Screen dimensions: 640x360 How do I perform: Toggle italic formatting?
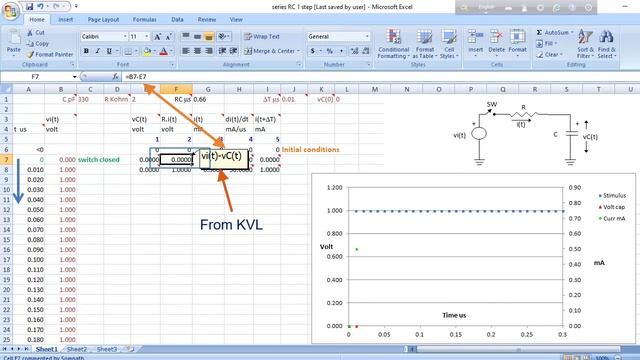(97, 51)
